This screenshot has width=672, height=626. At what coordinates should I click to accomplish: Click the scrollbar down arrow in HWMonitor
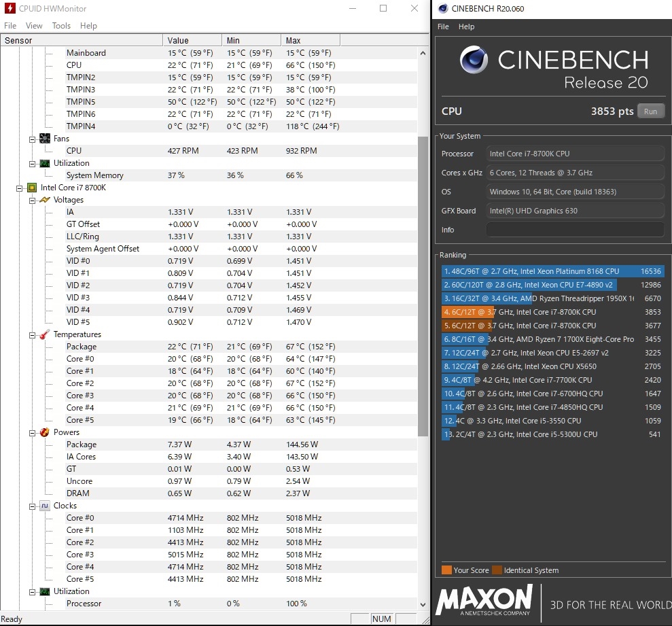coord(423,604)
